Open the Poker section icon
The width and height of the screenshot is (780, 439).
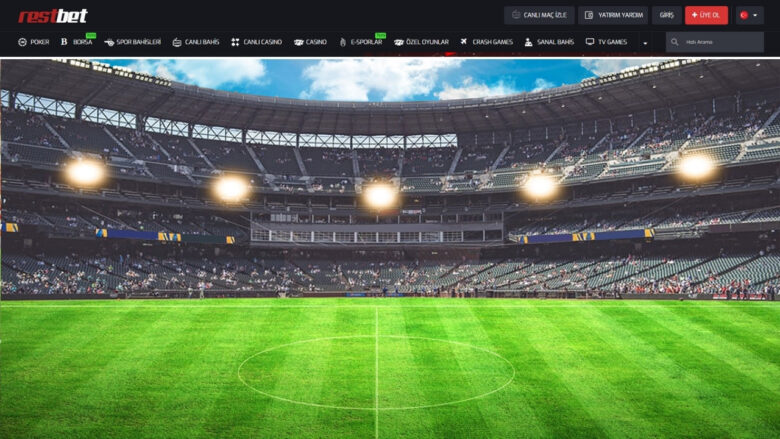22,42
